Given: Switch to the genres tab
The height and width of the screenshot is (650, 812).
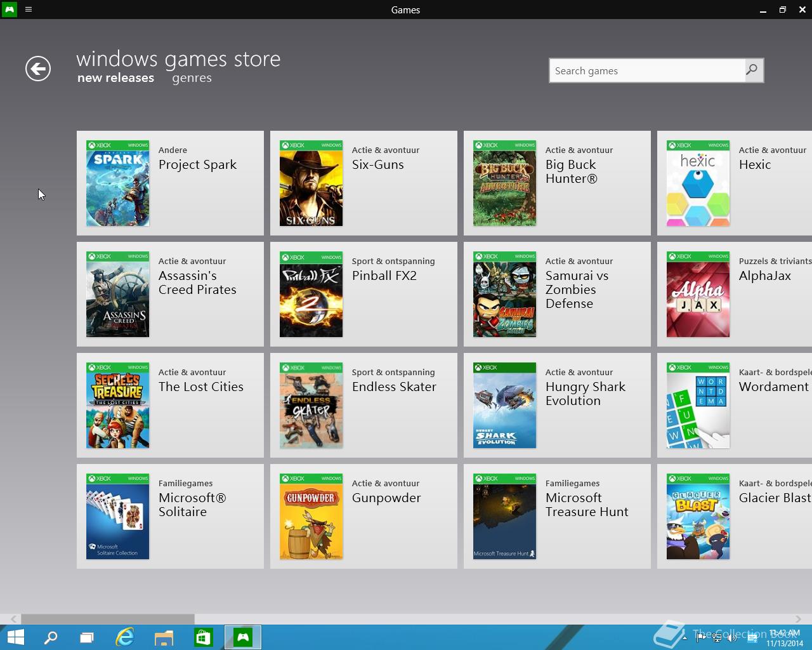Looking at the screenshot, I should 192,78.
